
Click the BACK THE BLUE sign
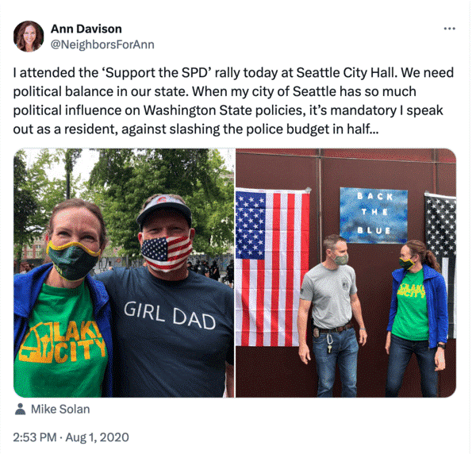point(374,215)
